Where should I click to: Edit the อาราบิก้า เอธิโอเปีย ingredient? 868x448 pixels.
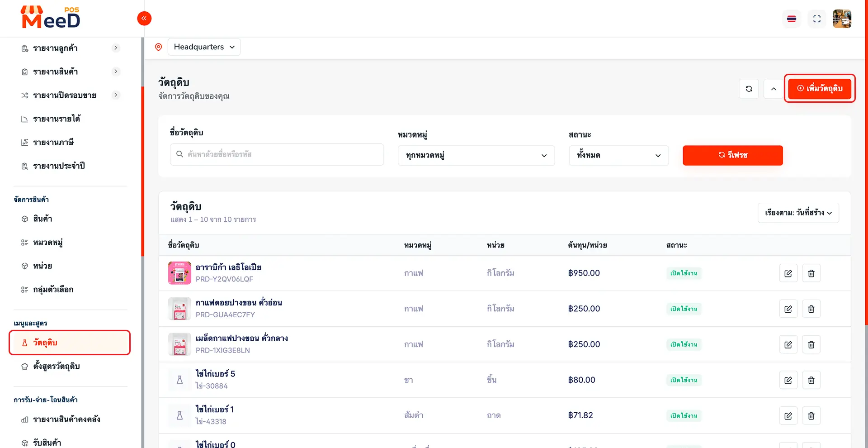click(x=788, y=273)
